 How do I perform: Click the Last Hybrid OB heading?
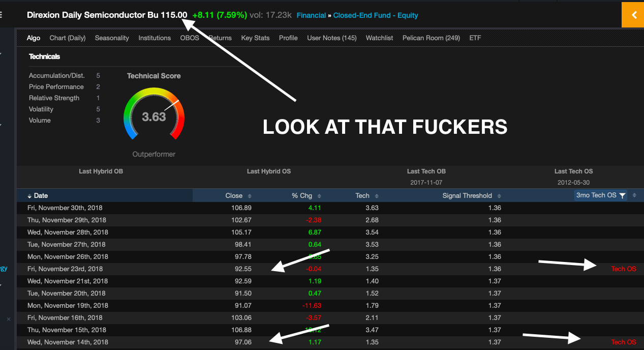pos(101,171)
